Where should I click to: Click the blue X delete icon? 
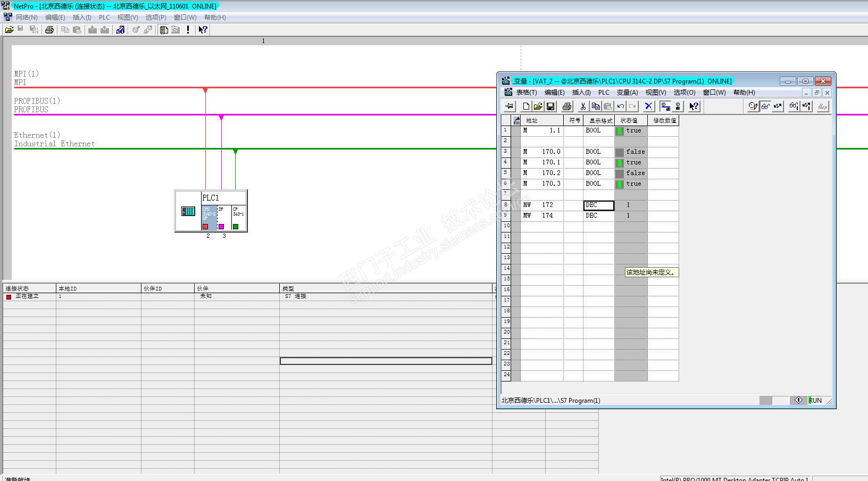[648, 106]
